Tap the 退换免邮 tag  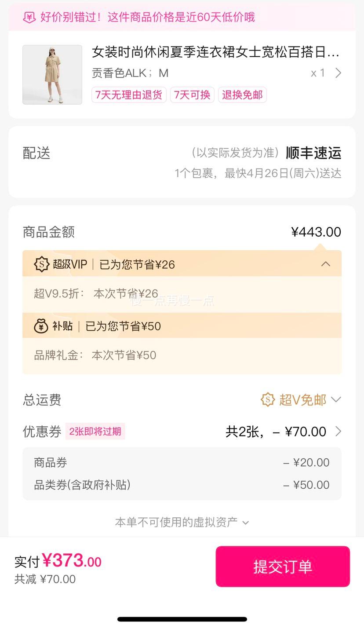click(x=242, y=95)
